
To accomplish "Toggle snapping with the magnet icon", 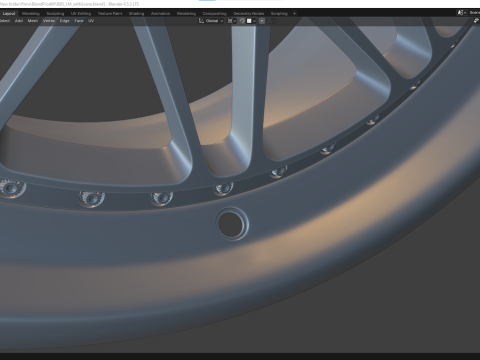I will 242,21.
